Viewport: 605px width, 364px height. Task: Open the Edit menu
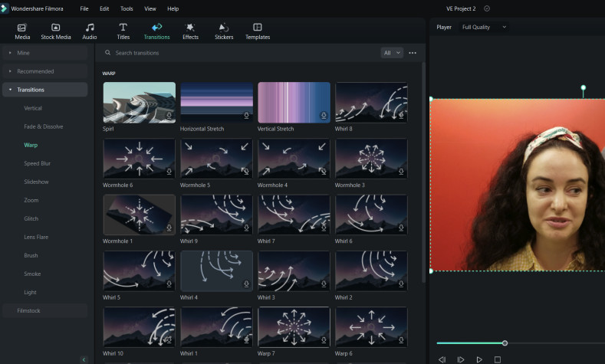[x=104, y=8]
